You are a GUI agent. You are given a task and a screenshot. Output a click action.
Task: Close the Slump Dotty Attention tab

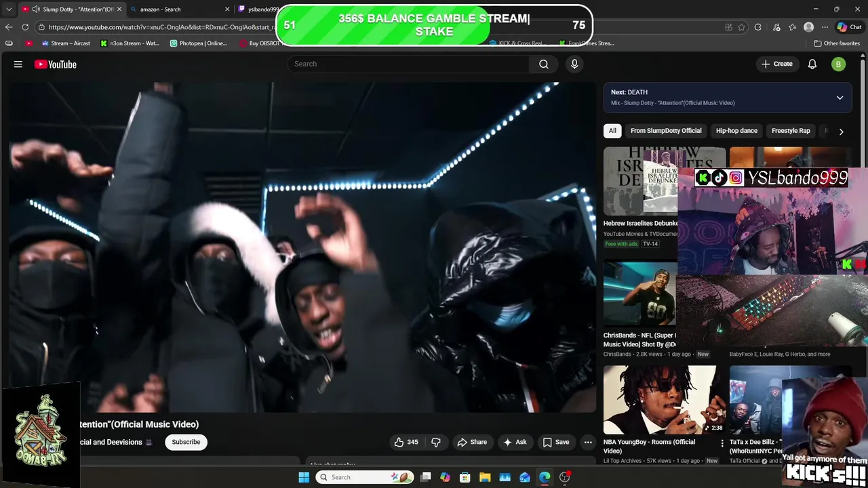(x=119, y=9)
